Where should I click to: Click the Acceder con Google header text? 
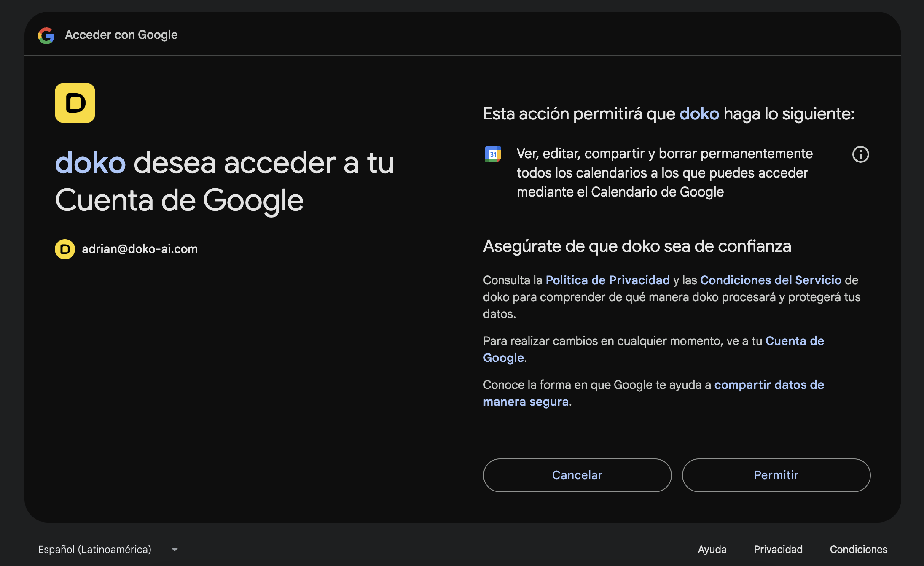pyautogui.click(x=121, y=35)
